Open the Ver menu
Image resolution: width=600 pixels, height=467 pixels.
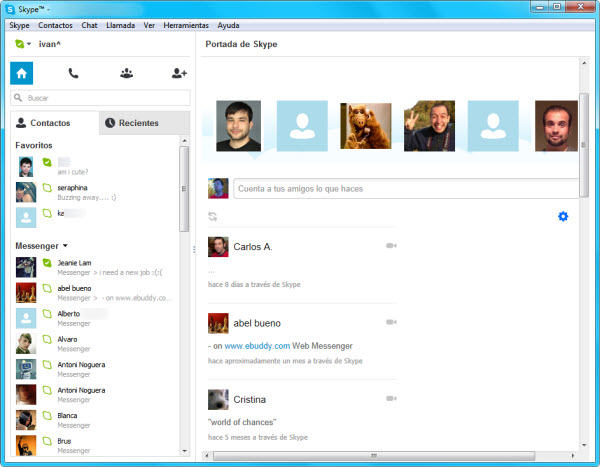click(149, 25)
